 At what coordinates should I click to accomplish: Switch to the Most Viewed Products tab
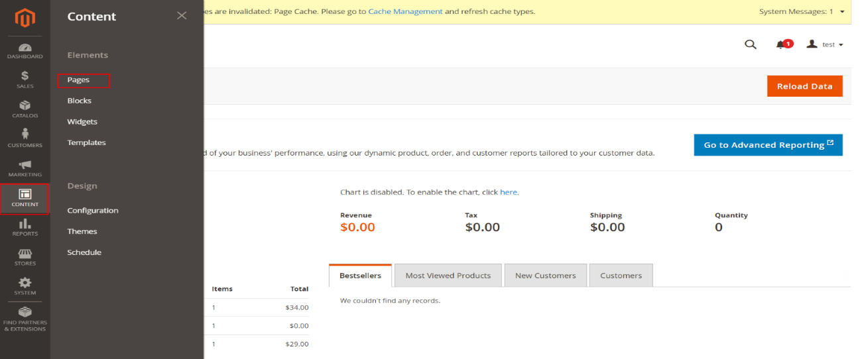[448, 276]
